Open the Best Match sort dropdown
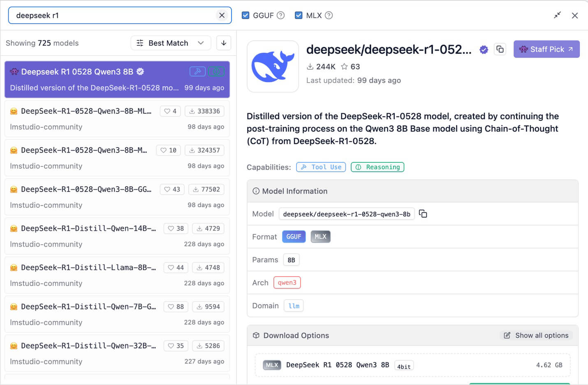588x385 pixels. [170, 43]
